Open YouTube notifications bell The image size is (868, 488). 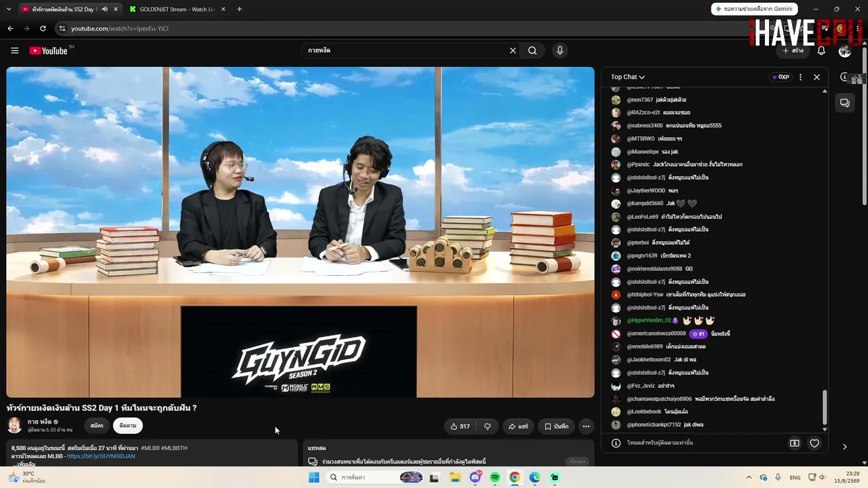[821, 51]
